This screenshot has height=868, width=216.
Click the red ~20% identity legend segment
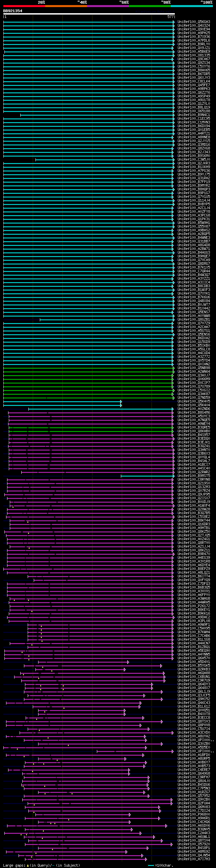(x=24, y=6)
